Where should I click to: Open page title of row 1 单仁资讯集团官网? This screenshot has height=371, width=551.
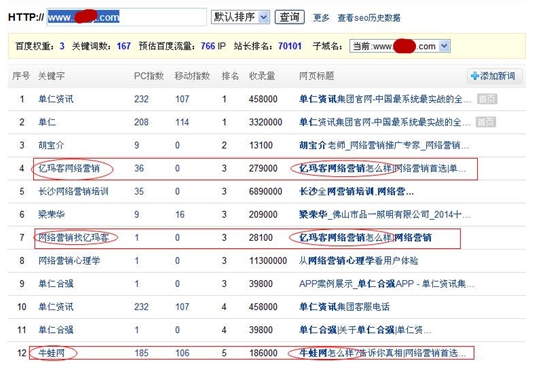pyautogui.click(x=385, y=99)
